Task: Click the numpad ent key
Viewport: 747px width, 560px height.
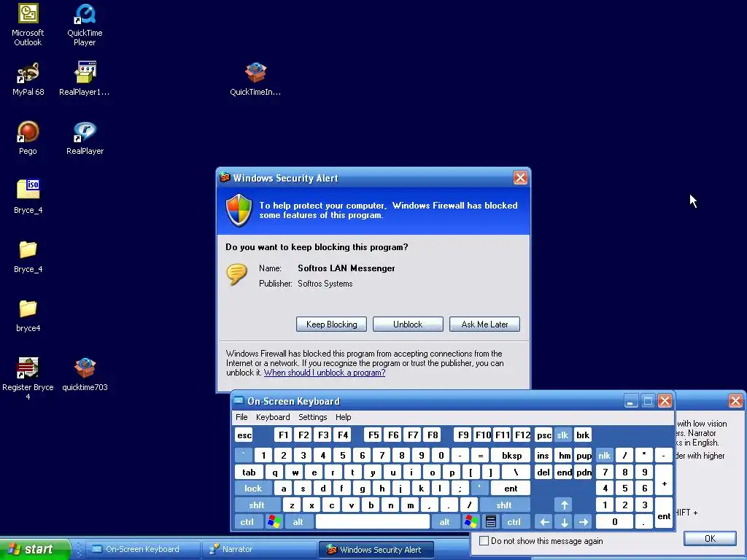Action: (664, 513)
